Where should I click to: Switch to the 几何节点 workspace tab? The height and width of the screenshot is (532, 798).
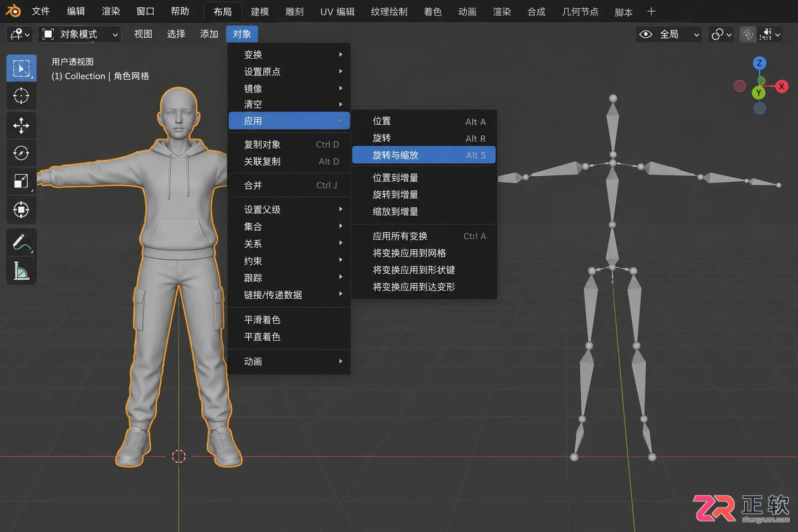pyautogui.click(x=580, y=12)
